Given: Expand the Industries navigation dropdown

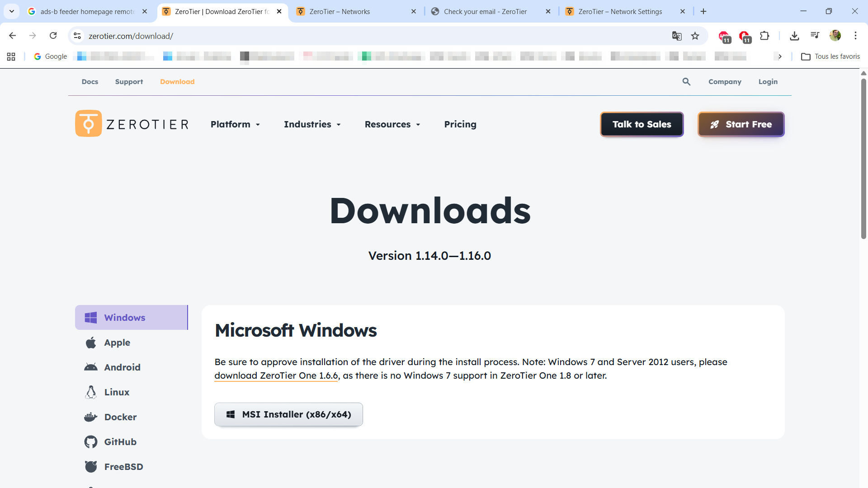Looking at the screenshot, I should [312, 124].
